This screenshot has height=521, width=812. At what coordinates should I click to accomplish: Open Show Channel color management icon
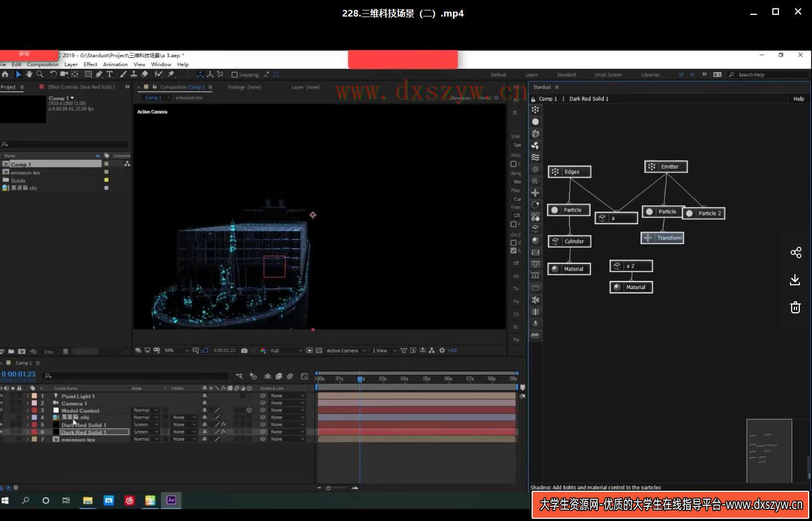coord(263,350)
